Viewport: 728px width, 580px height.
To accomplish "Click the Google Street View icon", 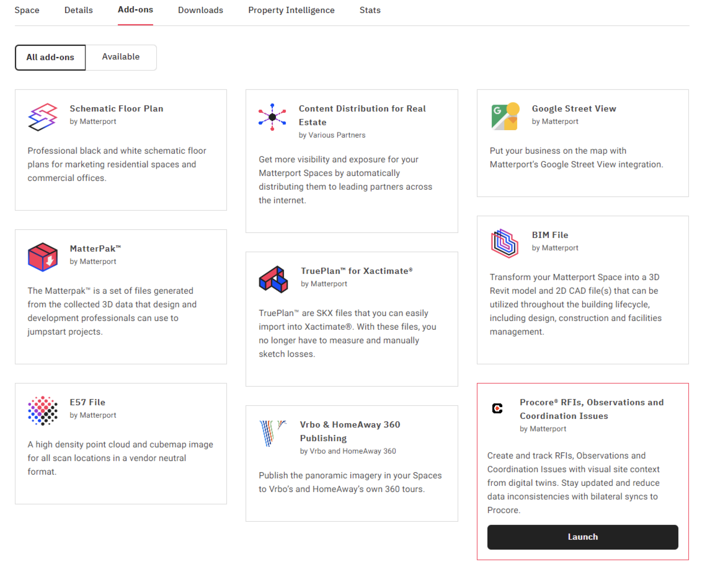I will (x=504, y=116).
